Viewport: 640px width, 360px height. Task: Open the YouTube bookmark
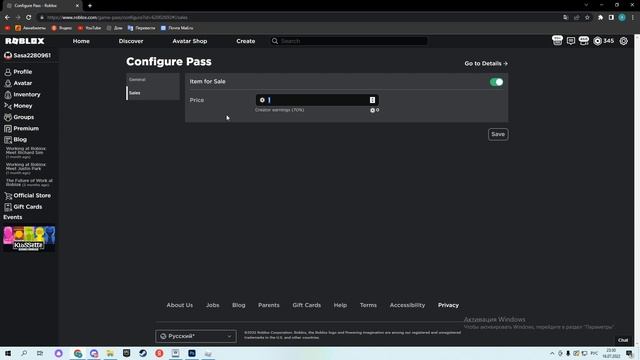[89, 28]
